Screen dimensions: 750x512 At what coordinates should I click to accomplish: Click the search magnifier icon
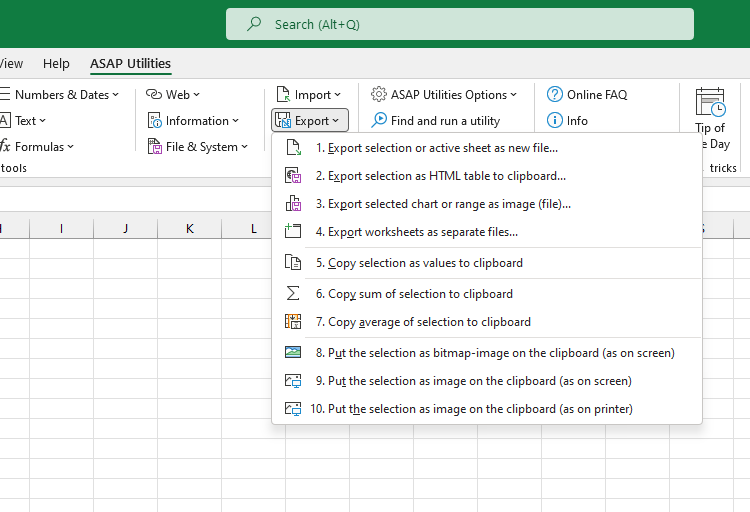(x=254, y=23)
